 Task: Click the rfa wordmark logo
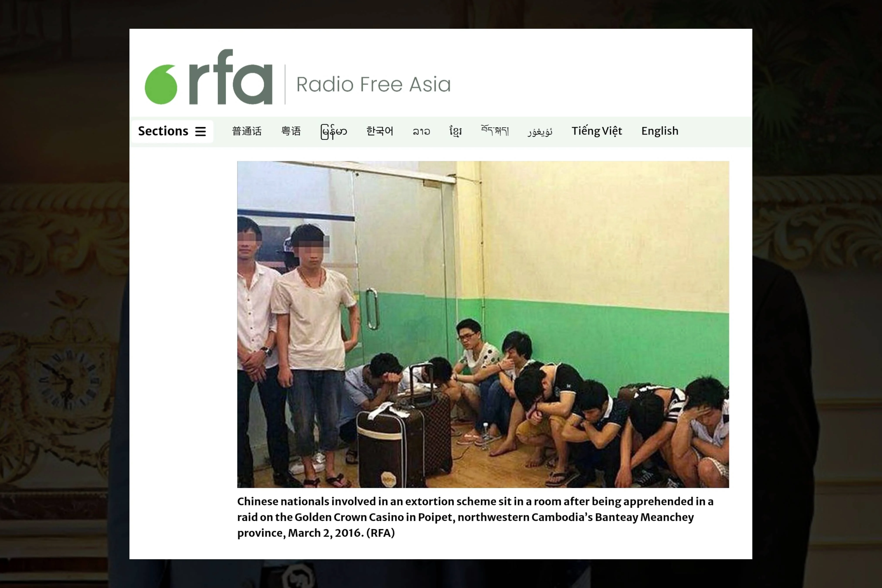231,77
